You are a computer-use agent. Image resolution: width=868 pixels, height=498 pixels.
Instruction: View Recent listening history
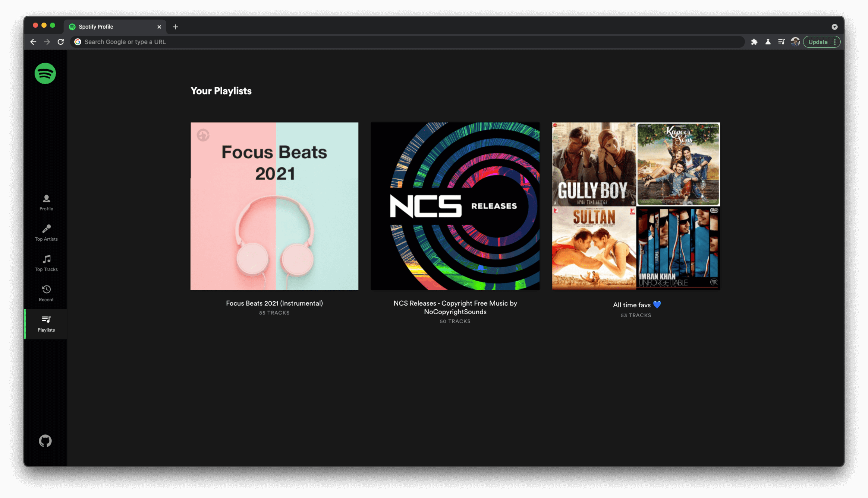coord(46,293)
